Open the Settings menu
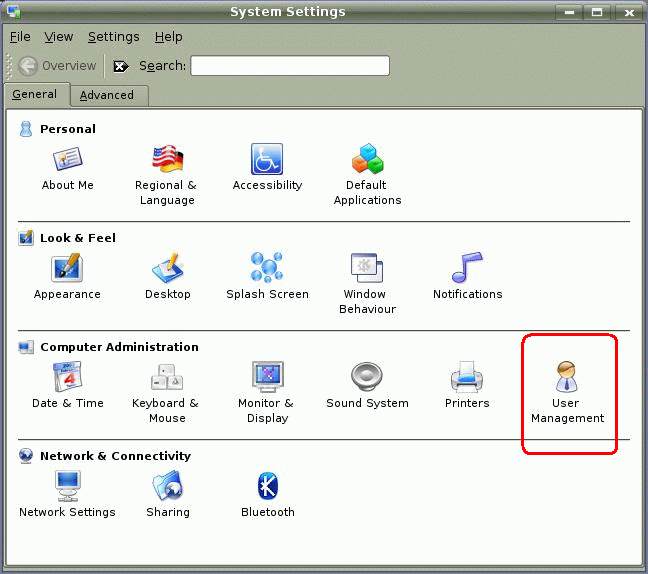The image size is (648, 574). point(113,37)
